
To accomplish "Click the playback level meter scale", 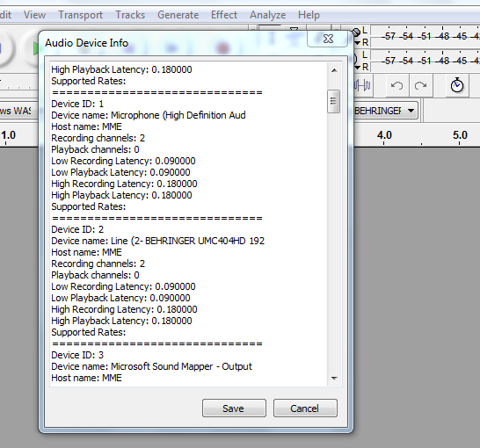I will (425, 61).
